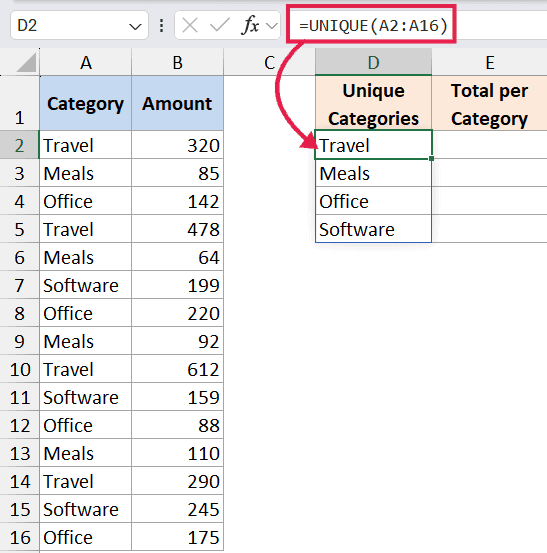Select cell A7 containing Software
Image resolution: width=547 pixels, height=553 pixels.
tap(86, 285)
